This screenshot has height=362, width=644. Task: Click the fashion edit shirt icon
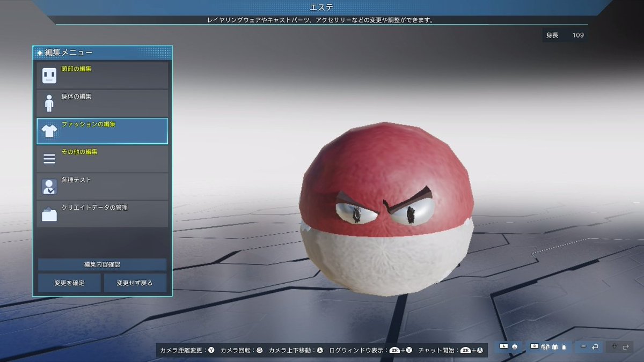pyautogui.click(x=49, y=131)
